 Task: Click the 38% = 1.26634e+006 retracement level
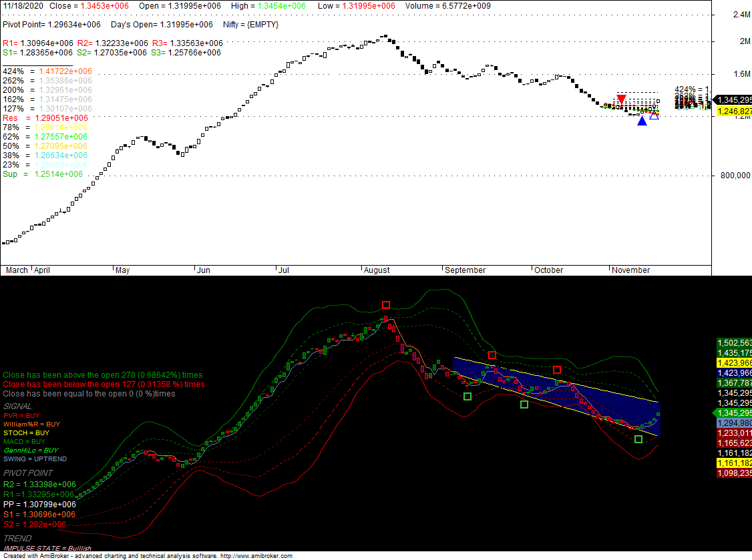[x=45, y=156]
